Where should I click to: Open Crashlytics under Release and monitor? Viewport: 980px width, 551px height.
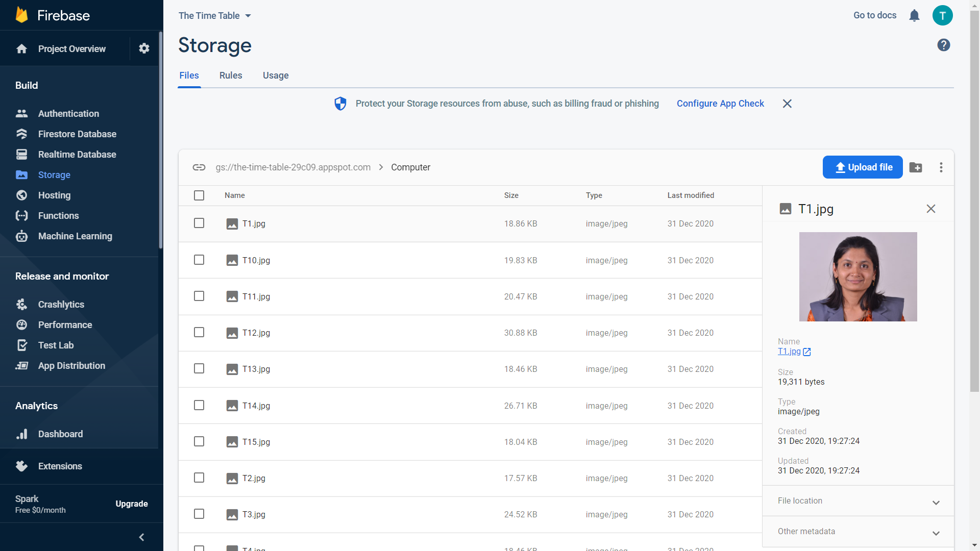coord(61,304)
